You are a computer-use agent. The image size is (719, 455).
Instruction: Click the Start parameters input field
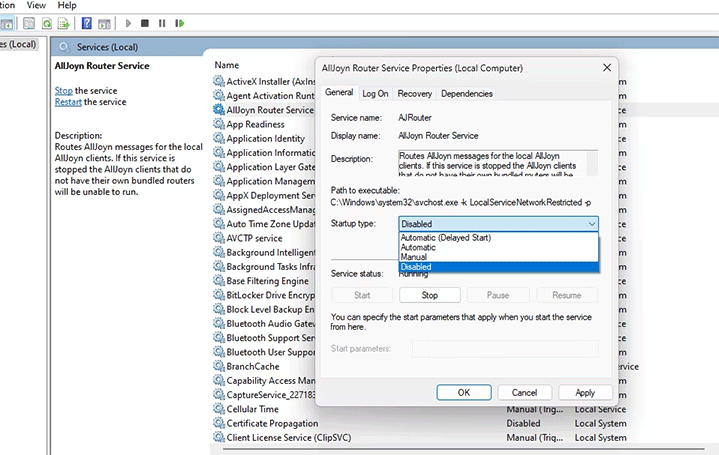click(505, 349)
